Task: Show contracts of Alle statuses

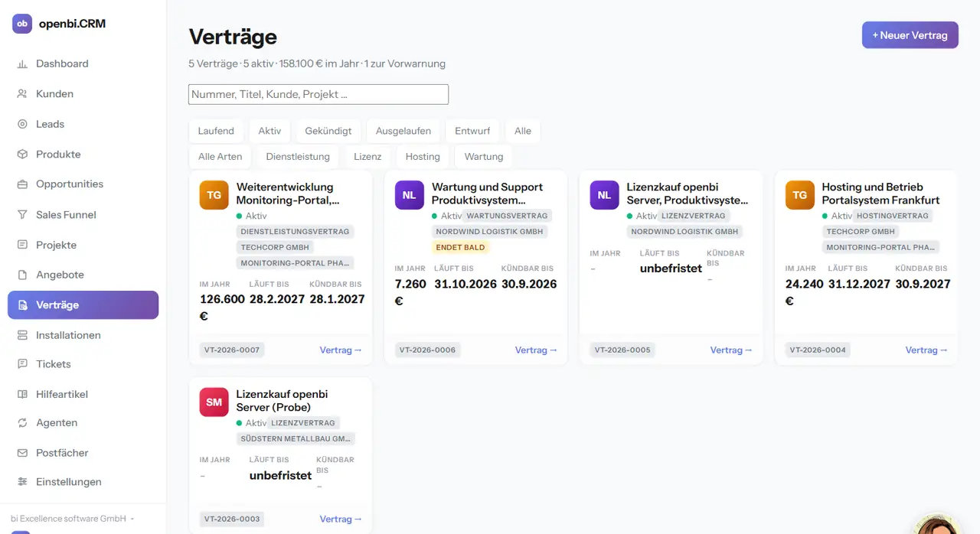Action: pos(523,131)
